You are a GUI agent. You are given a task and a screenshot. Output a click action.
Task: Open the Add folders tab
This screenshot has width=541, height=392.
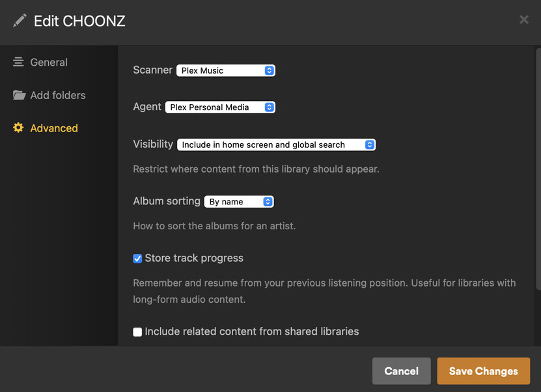(x=58, y=95)
